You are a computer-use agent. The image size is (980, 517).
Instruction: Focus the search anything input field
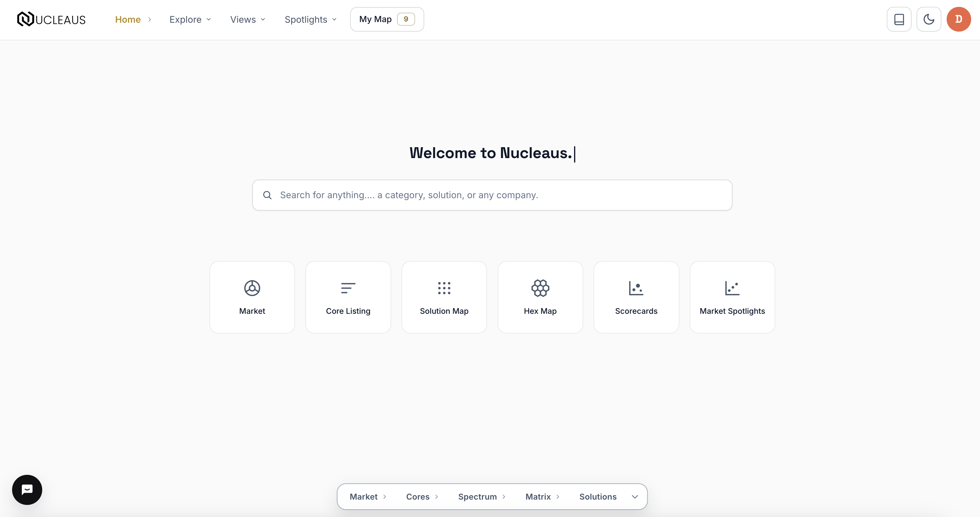click(x=492, y=195)
